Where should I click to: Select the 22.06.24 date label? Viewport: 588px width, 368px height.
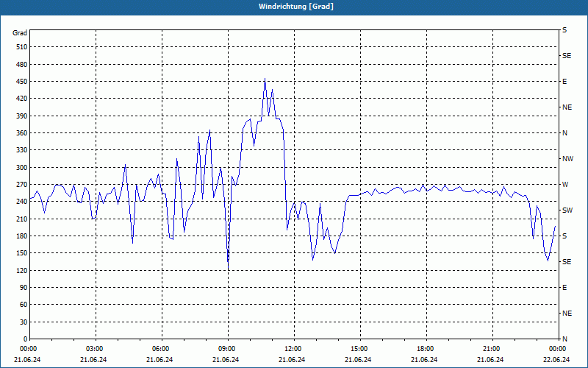(x=556, y=360)
